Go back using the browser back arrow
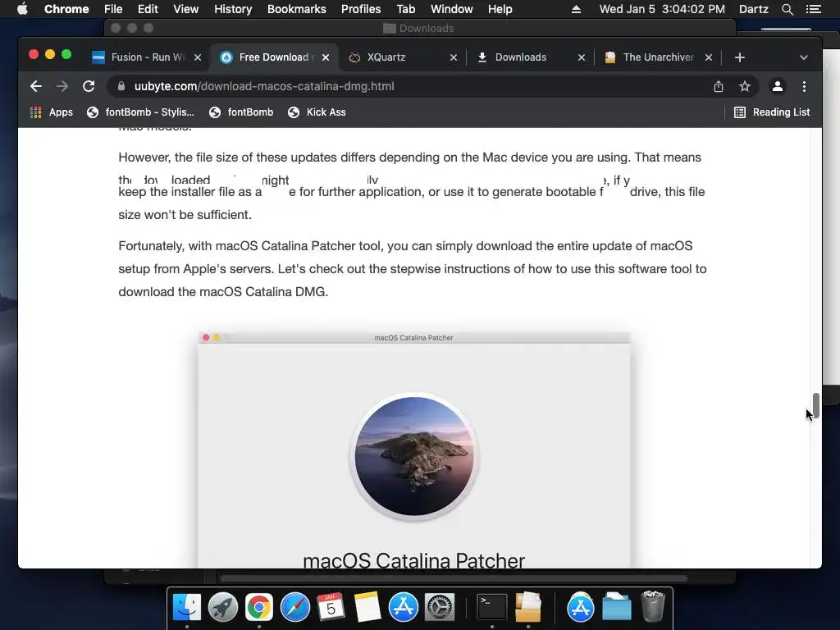Viewport: 840px width, 630px height. pyautogui.click(x=36, y=86)
